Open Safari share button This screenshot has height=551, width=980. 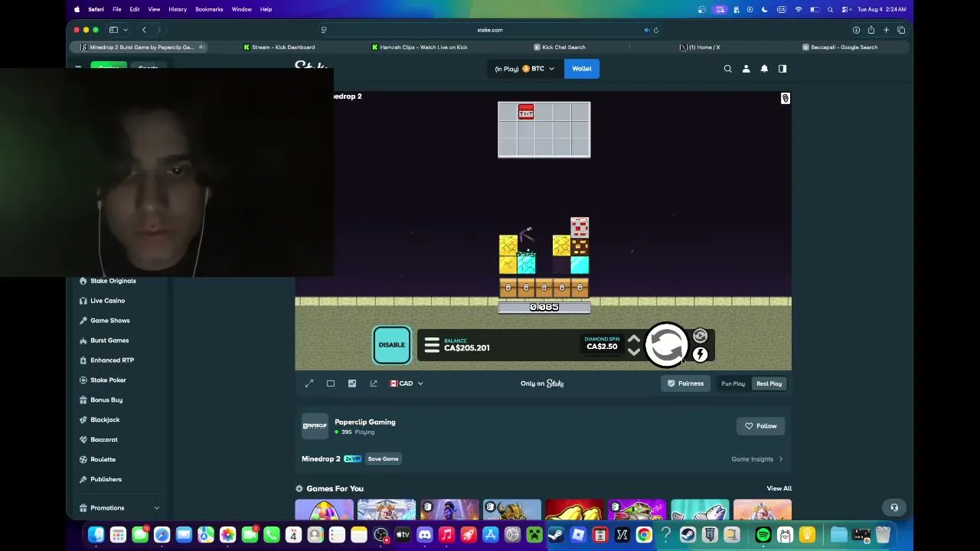coord(871,30)
